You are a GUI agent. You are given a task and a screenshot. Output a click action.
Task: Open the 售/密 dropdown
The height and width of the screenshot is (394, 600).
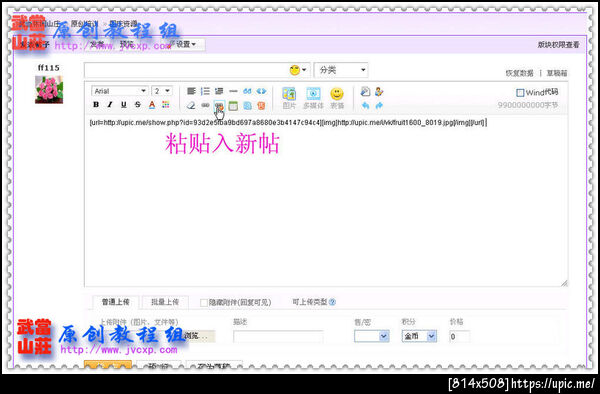click(372, 336)
